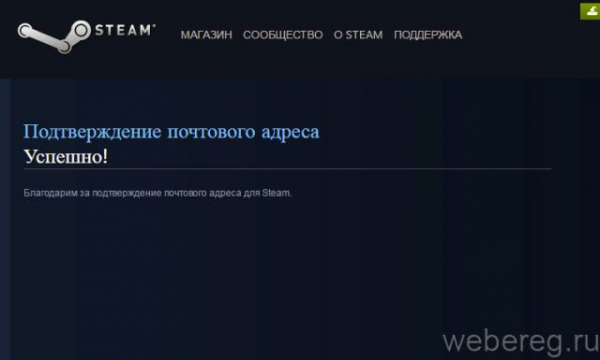Click the green install Steam button

pyautogui.click(x=590, y=11)
